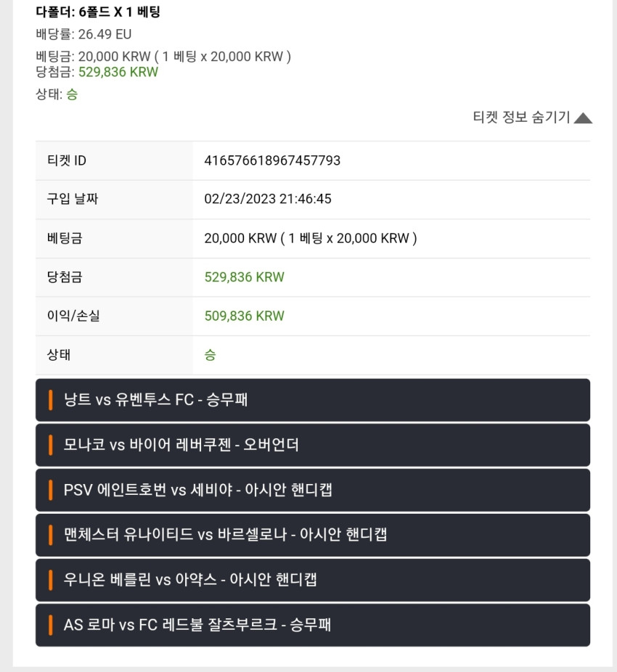Click the 티켓 정보 숨기기 link
The height and width of the screenshot is (672, 617).
point(521,117)
